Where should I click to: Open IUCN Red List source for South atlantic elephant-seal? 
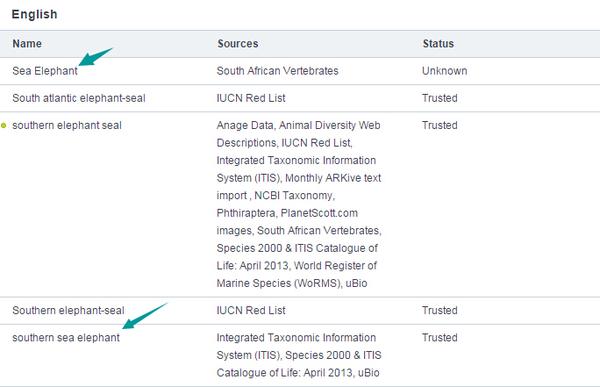tap(251, 98)
